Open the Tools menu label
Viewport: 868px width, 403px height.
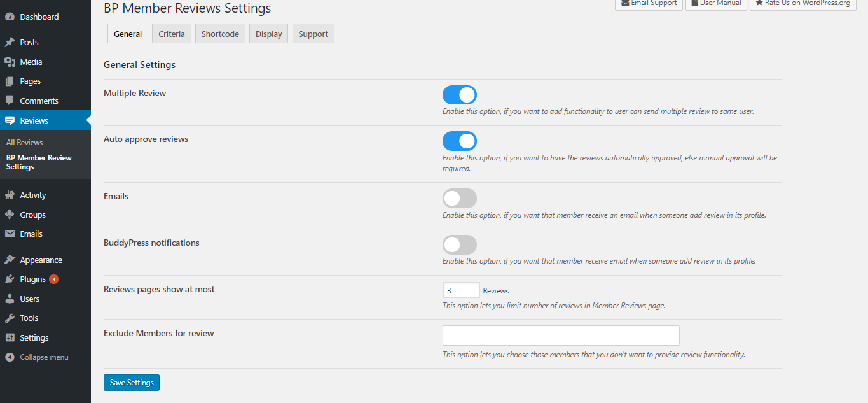pos(29,318)
